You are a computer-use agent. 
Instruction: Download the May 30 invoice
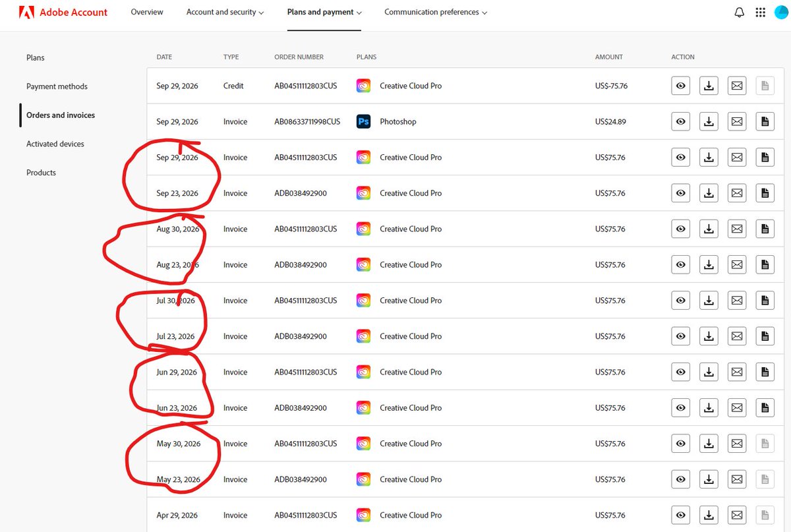709,444
